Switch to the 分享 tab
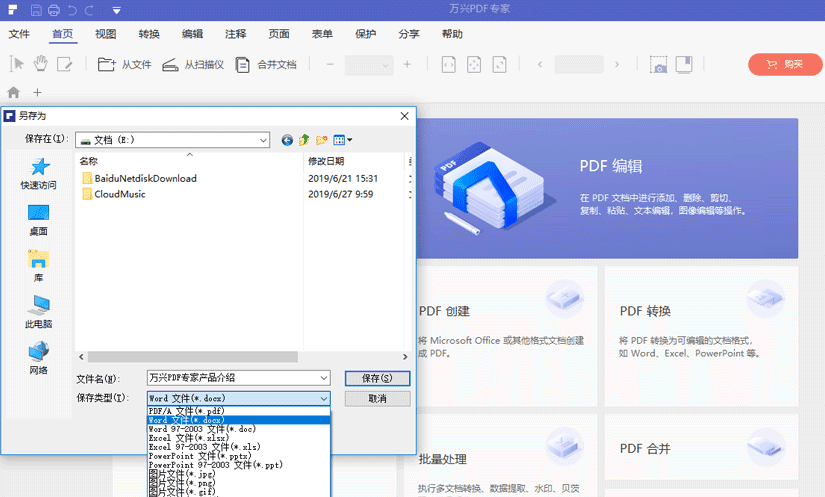The width and height of the screenshot is (825, 497). click(x=409, y=34)
